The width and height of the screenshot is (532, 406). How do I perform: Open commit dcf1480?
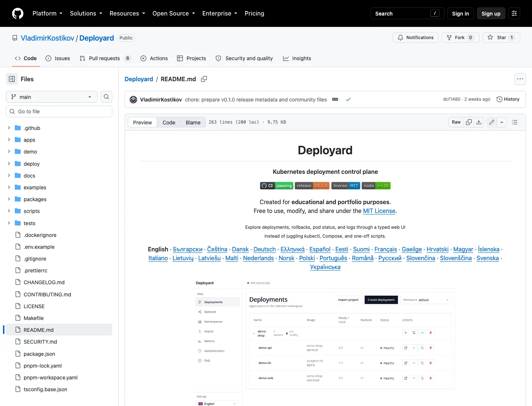coord(452,99)
